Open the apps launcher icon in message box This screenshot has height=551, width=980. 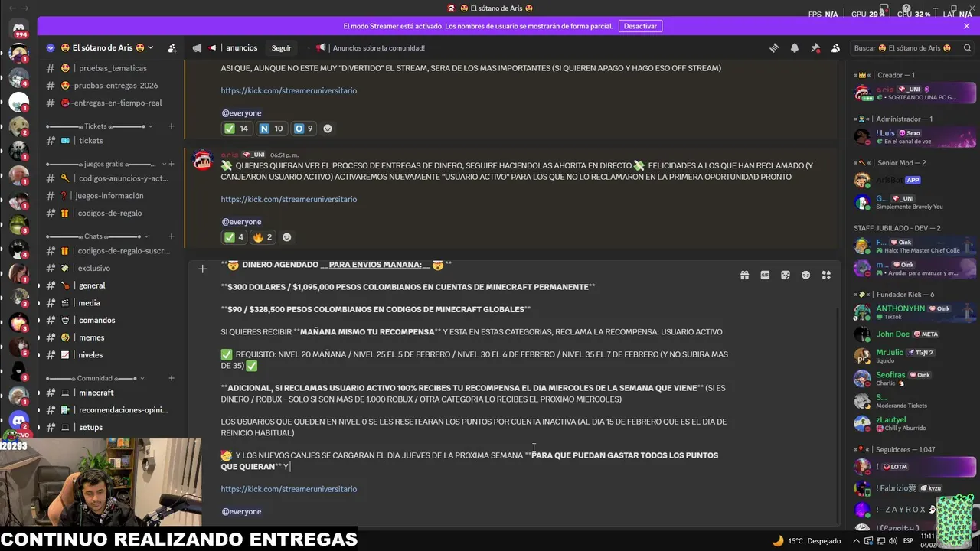(x=826, y=275)
